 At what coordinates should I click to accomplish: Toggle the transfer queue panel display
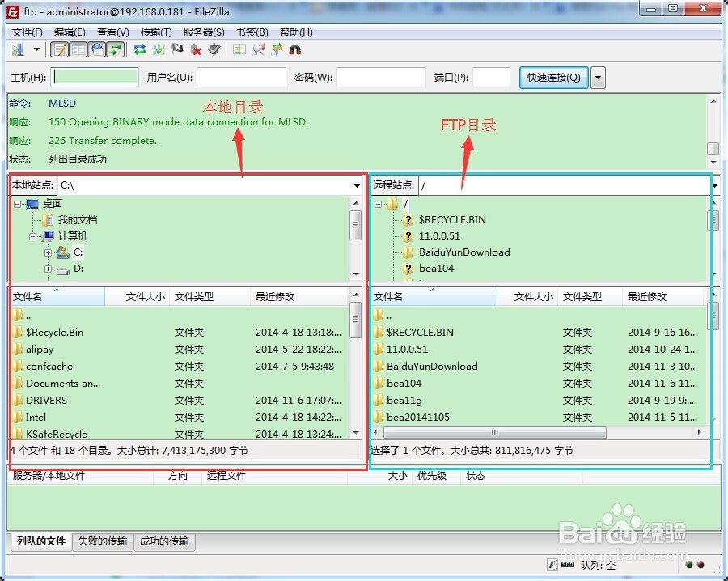[x=114, y=49]
